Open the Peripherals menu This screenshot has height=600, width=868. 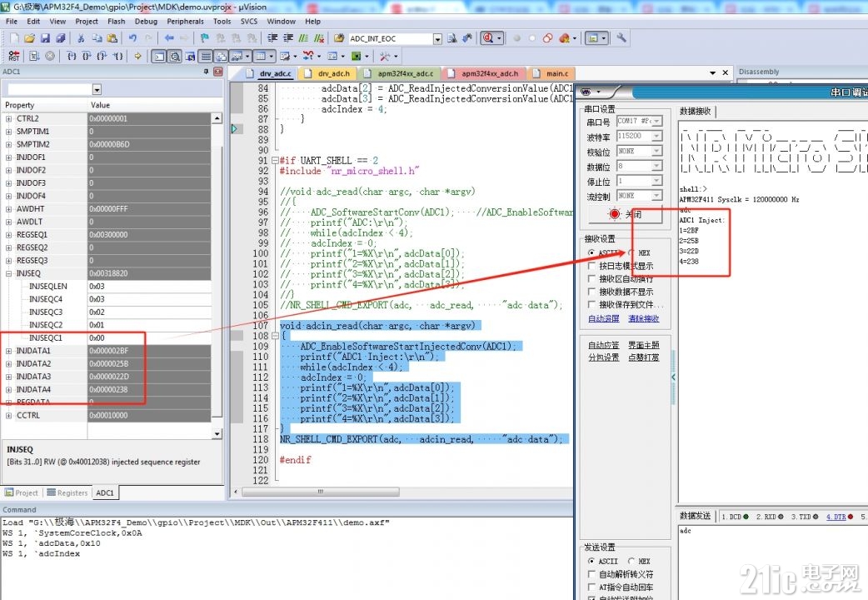coord(186,21)
